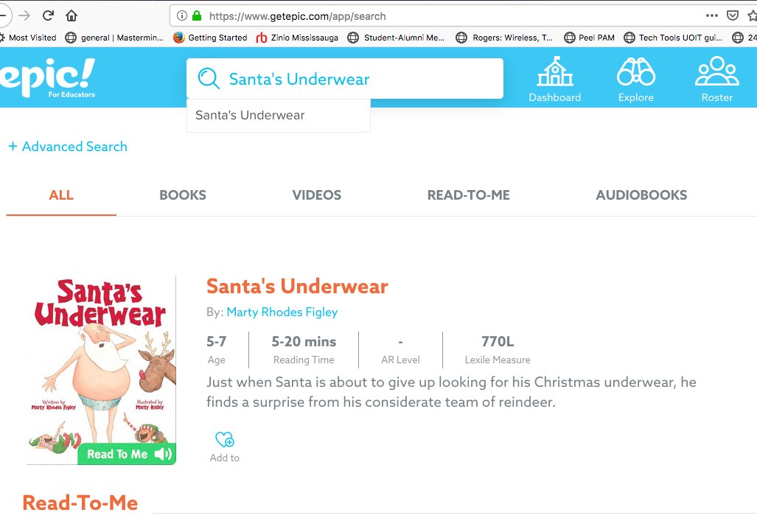Screen dimensions: 757x532
Task: Click the search magnifying glass icon
Action: coord(209,78)
